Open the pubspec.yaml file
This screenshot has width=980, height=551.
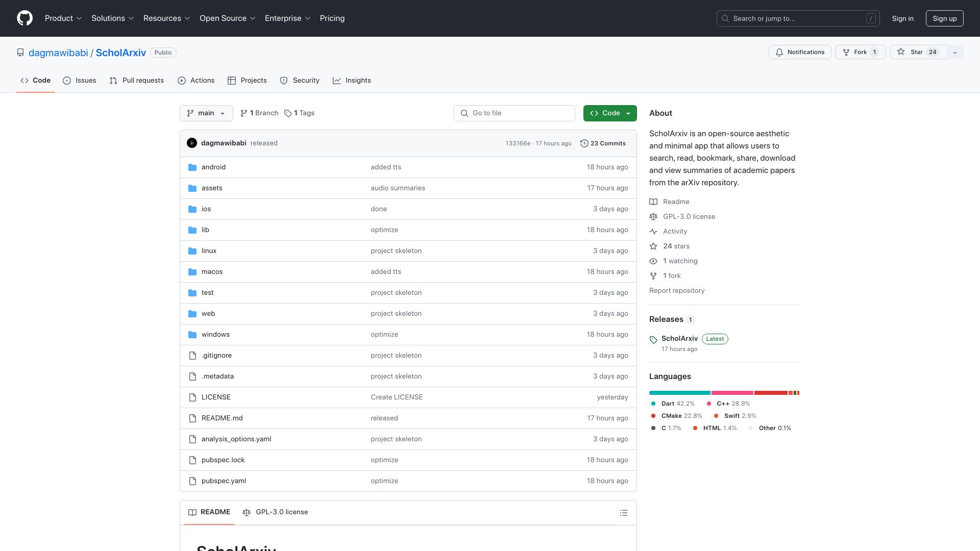click(x=224, y=481)
